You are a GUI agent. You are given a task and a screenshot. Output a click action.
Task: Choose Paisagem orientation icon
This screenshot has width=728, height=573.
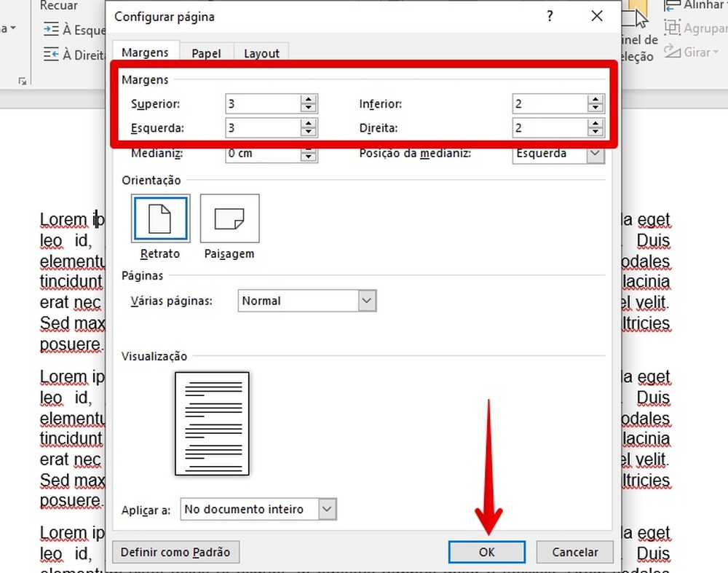(229, 218)
